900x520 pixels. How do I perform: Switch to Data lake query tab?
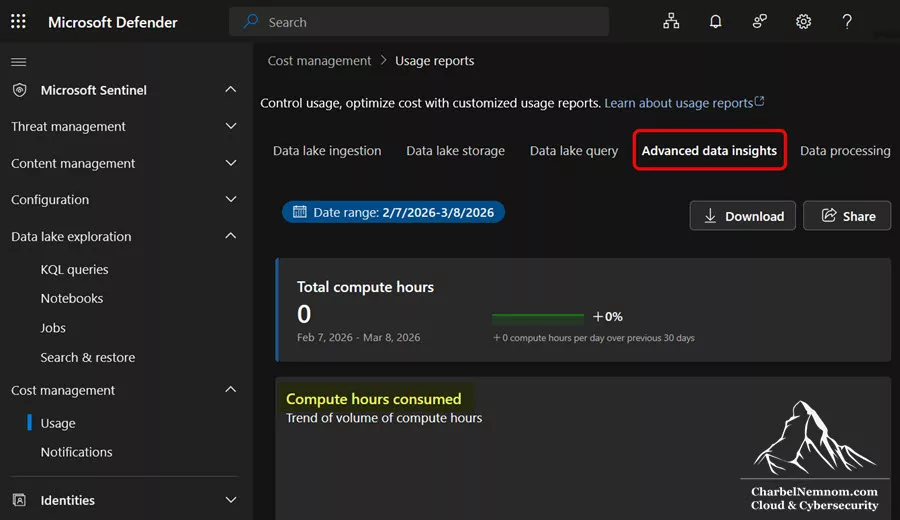coord(573,151)
